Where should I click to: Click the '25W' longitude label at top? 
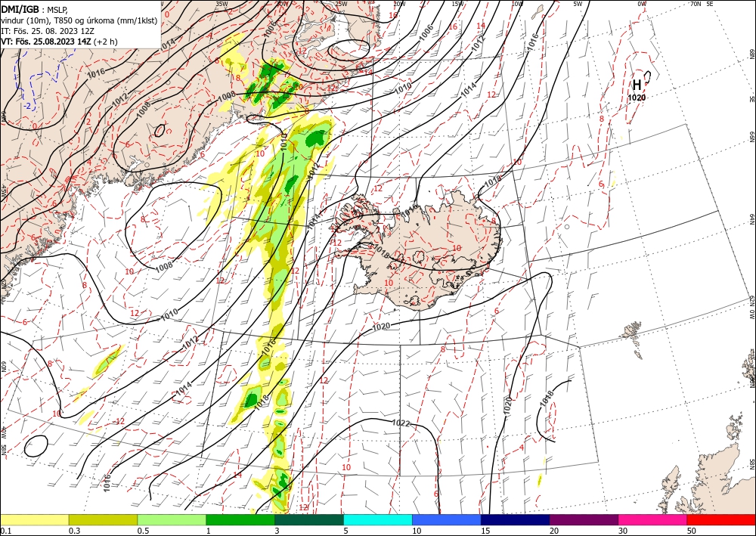[341, 4]
